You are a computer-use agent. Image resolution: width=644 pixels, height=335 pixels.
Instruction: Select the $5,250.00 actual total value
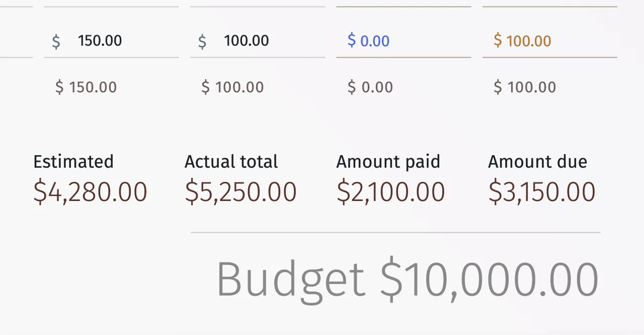240,192
